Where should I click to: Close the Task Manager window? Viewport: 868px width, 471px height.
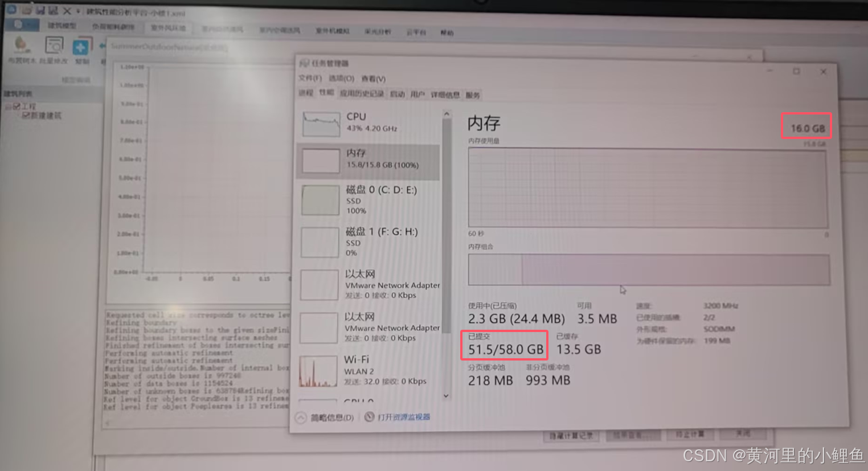823,72
